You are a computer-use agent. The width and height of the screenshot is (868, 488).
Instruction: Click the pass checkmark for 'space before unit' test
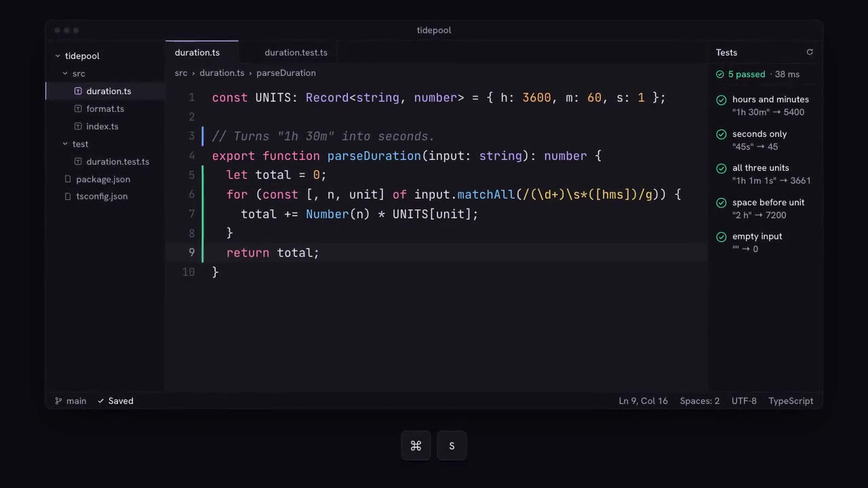(x=721, y=203)
